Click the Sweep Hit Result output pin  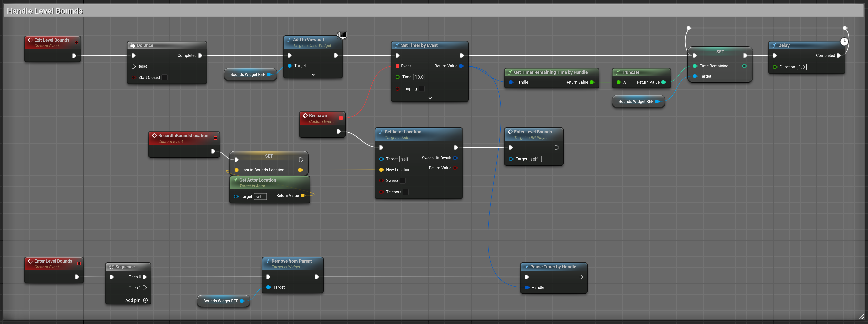(x=455, y=158)
